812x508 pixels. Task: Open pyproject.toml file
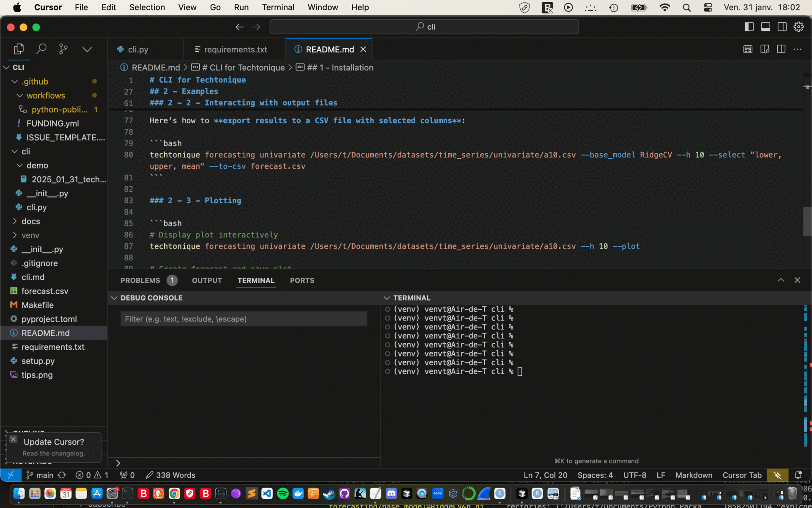49,319
